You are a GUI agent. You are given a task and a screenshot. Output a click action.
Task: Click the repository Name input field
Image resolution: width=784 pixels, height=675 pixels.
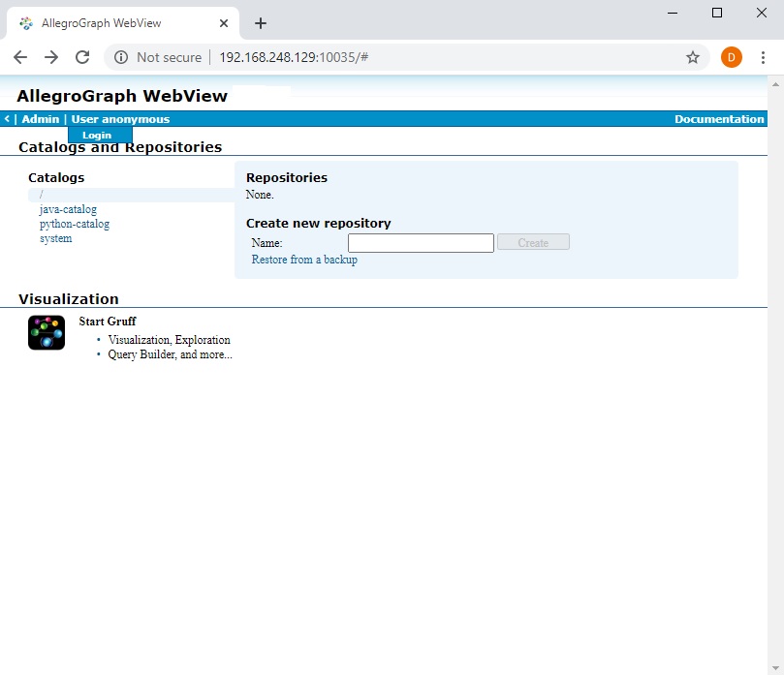420,242
